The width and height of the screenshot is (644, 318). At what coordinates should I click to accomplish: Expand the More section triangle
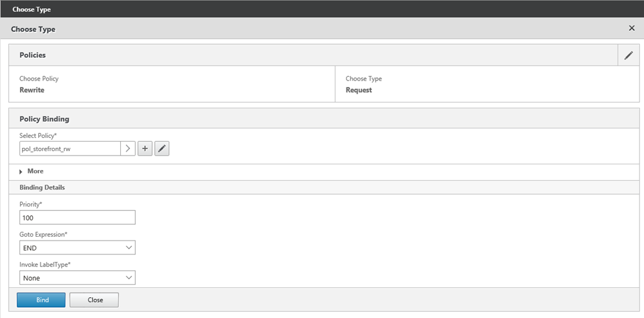pos(21,171)
